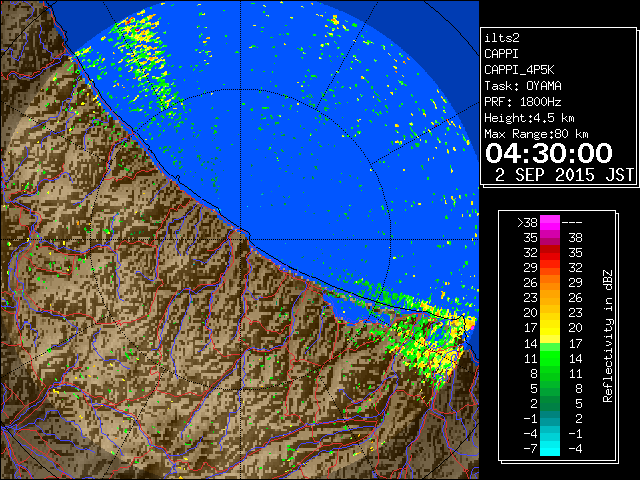Click the '>38' legend label

coord(527,223)
